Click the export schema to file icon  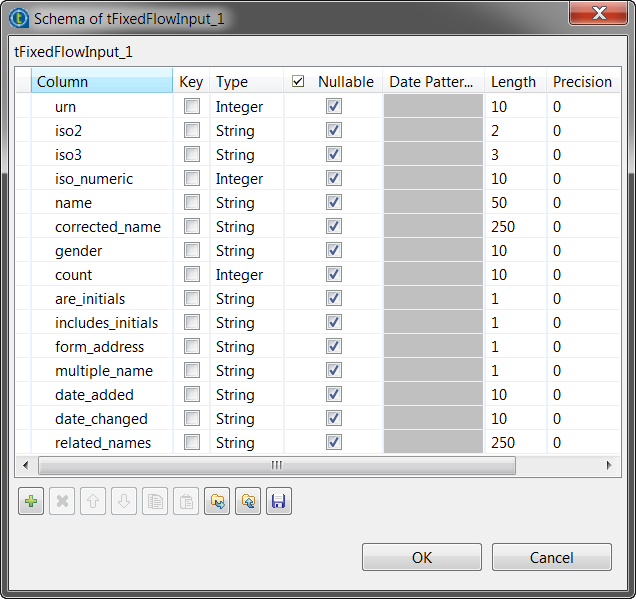(x=248, y=501)
